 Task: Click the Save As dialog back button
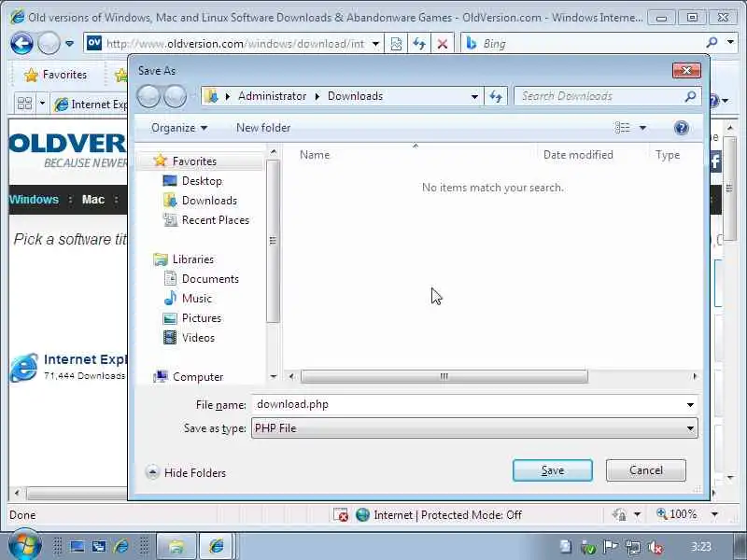(x=148, y=97)
